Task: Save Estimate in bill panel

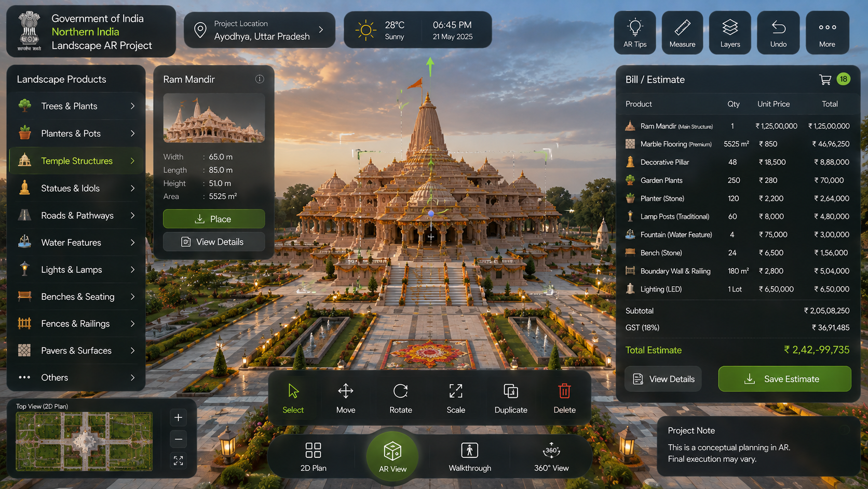Action: click(x=784, y=379)
